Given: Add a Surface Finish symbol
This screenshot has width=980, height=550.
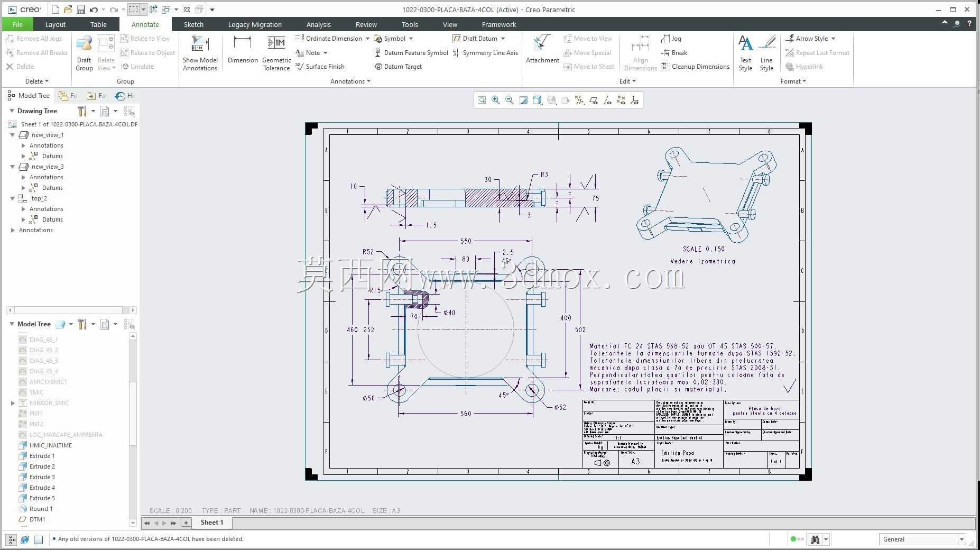Looking at the screenshot, I should tap(320, 67).
